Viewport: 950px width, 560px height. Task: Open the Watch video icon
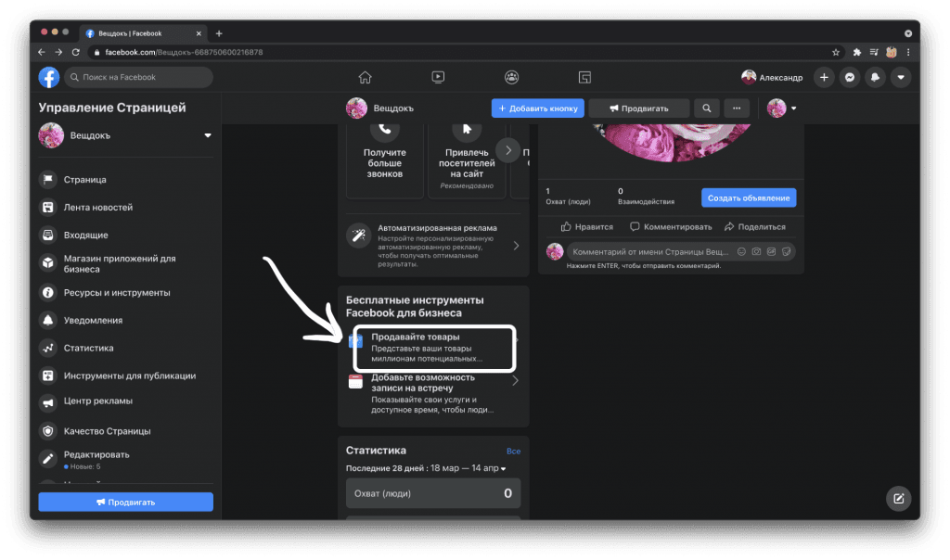(x=438, y=78)
